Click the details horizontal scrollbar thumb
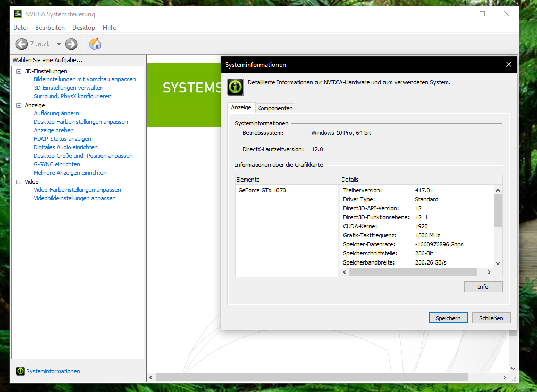Image resolution: width=537 pixels, height=392 pixels. 413,272
